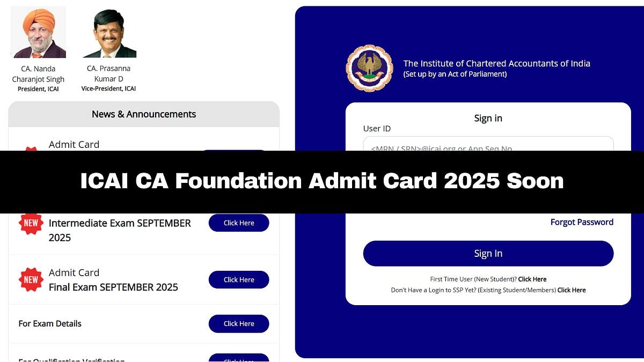Select the News & Announcements header
The height and width of the screenshot is (362, 644).
click(x=144, y=114)
